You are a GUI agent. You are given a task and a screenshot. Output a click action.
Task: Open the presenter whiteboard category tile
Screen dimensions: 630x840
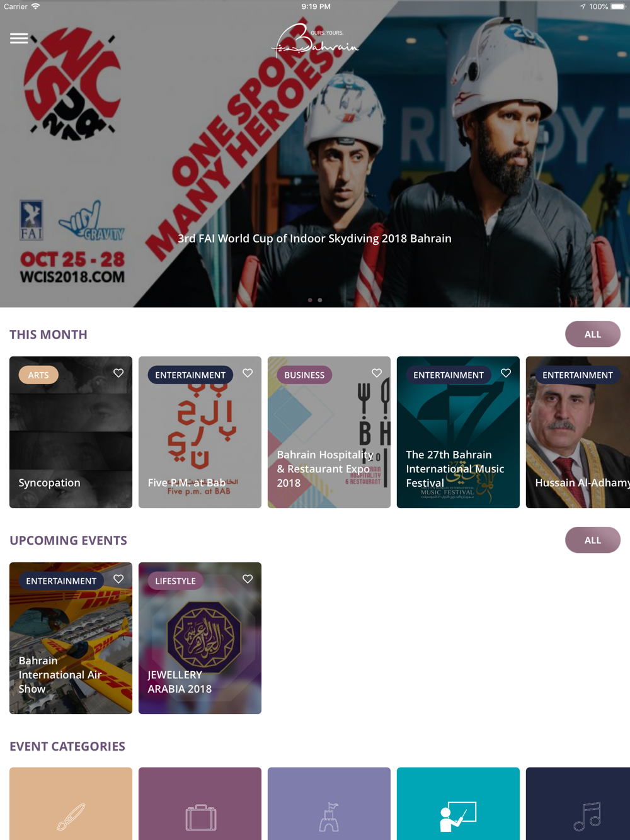click(x=458, y=803)
